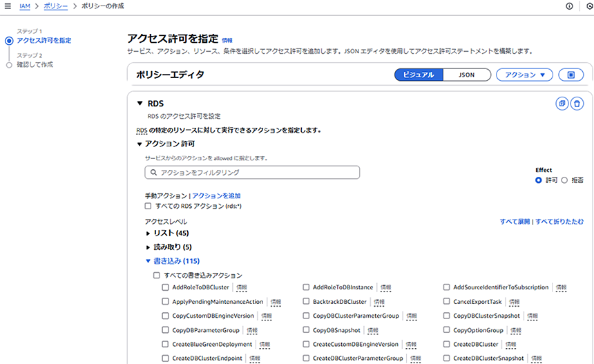594x364 pixels.
Task: Click the info circle icon in top bar
Action: pos(569,6)
